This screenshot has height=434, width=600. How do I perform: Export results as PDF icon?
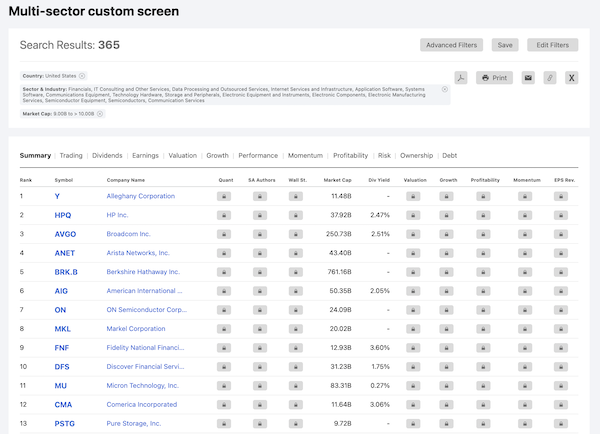tap(461, 78)
